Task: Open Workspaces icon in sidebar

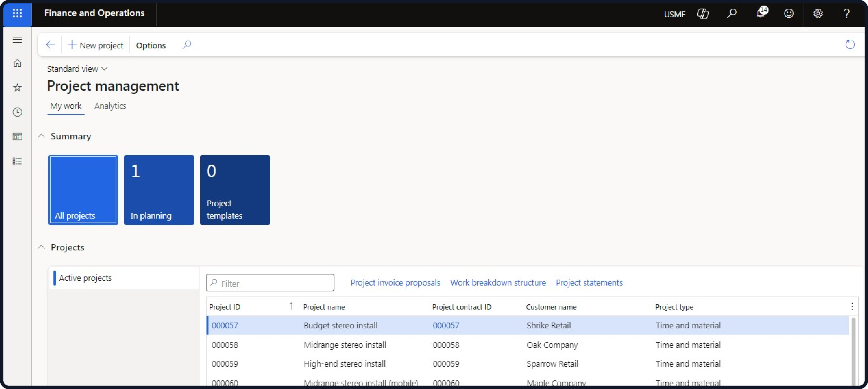Action: (x=17, y=136)
